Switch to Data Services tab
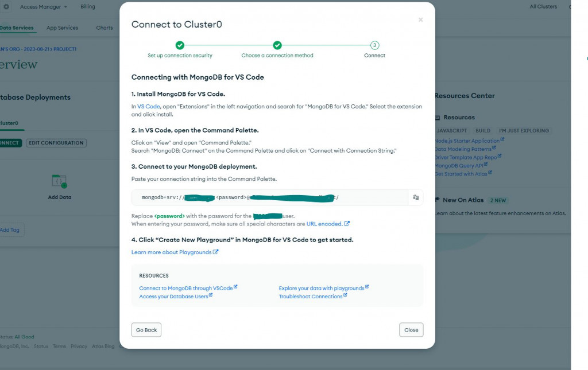Screen dimensions: 588x370 click(x=17, y=28)
